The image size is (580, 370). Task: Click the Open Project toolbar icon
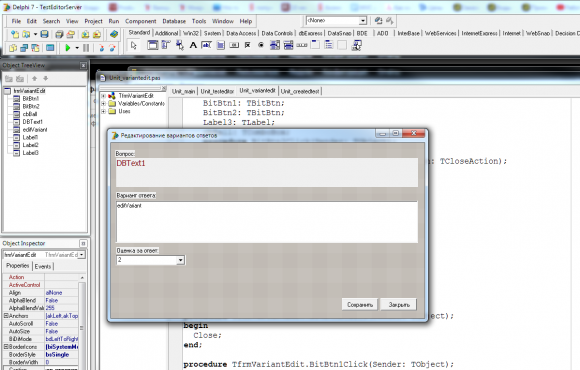point(70,34)
